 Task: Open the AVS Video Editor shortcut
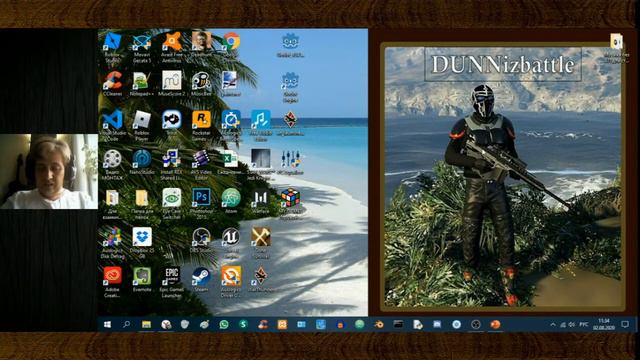[201, 164]
